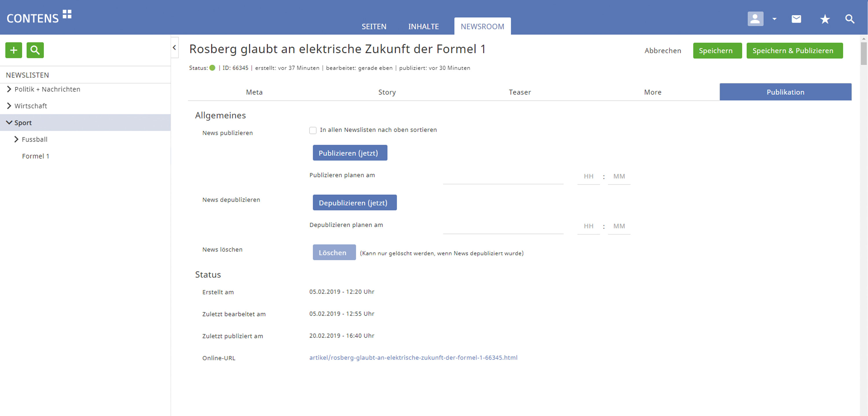Collapse the Sport newslist
Image resolution: width=868 pixels, height=416 pixels.
pos(9,122)
